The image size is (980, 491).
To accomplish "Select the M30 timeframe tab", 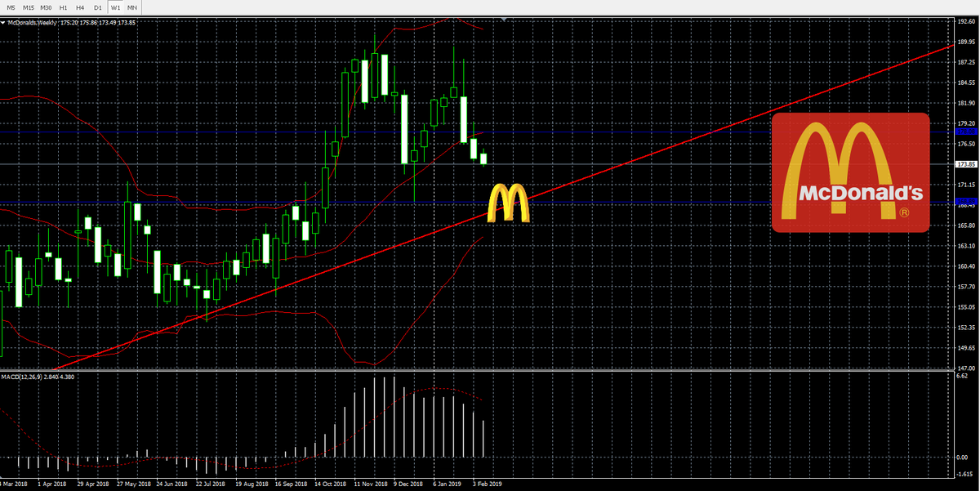I will coord(46,7).
